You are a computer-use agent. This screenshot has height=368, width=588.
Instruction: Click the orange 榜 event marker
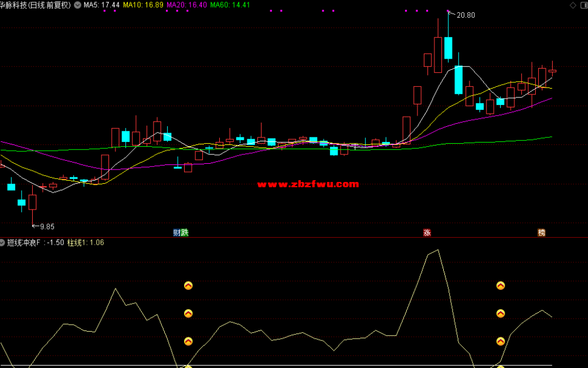pyautogui.click(x=542, y=232)
